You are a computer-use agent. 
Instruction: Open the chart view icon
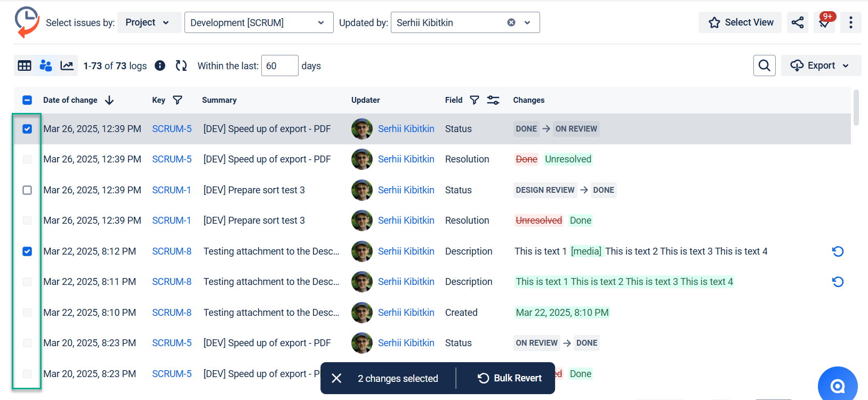(67, 66)
